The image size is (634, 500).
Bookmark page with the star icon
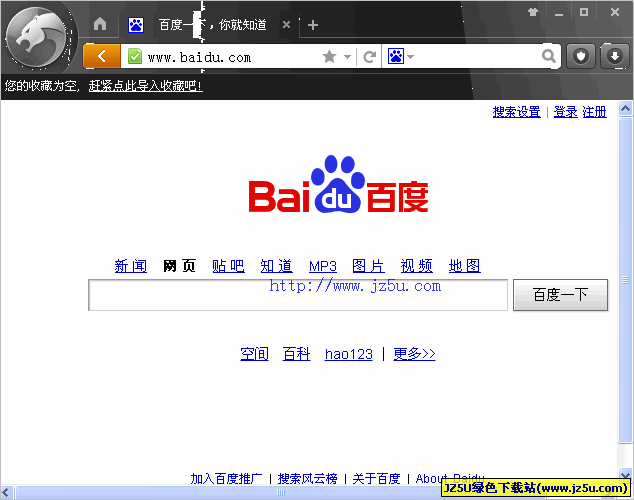click(x=330, y=56)
